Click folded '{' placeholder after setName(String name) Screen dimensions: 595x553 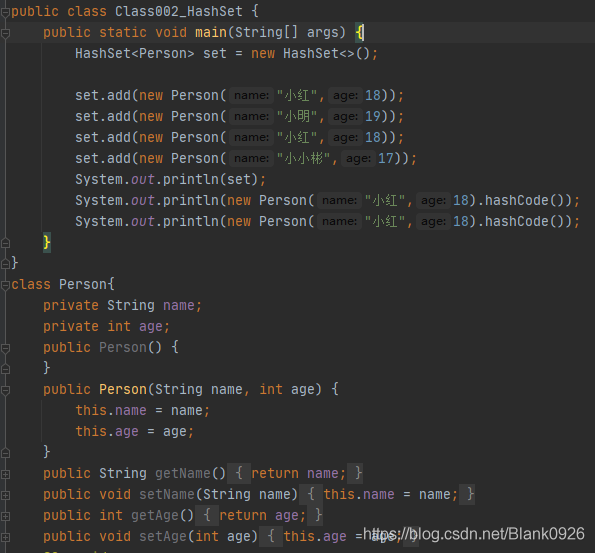(x=311, y=495)
